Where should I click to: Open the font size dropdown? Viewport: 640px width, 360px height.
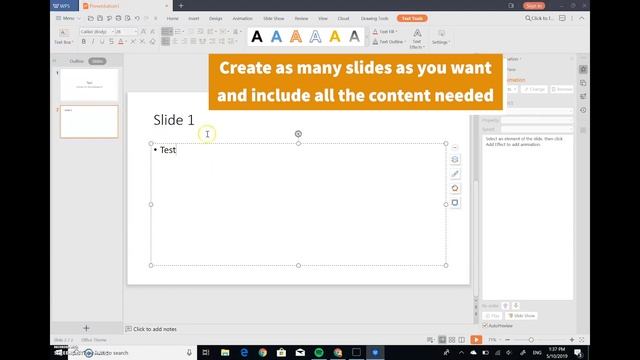[x=136, y=31]
